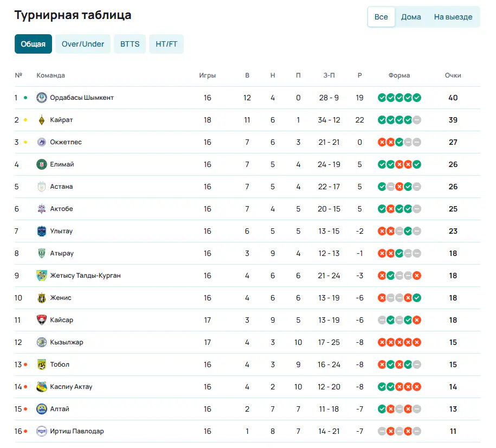496x448 pixels.
Task: Click the Кайсар team badge
Action: coord(41,320)
